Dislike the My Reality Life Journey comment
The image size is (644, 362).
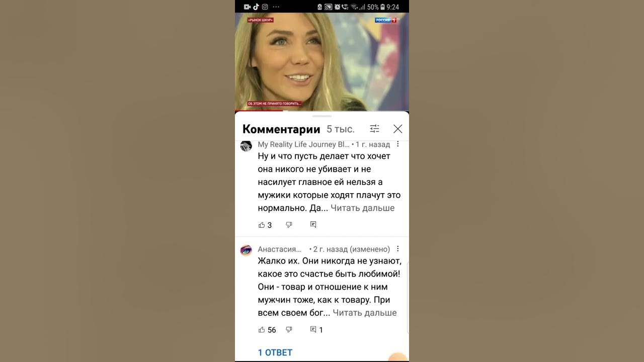coord(289,225)
